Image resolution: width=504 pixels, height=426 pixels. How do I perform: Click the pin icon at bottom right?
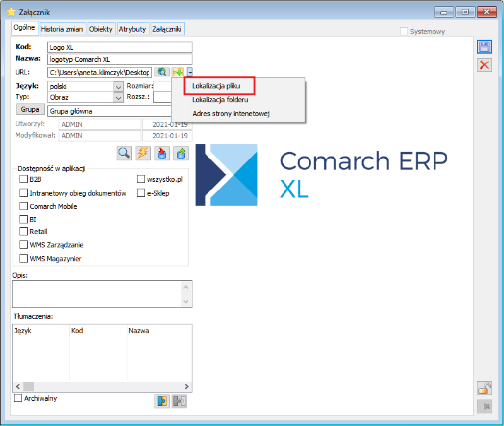coord(484,406)
